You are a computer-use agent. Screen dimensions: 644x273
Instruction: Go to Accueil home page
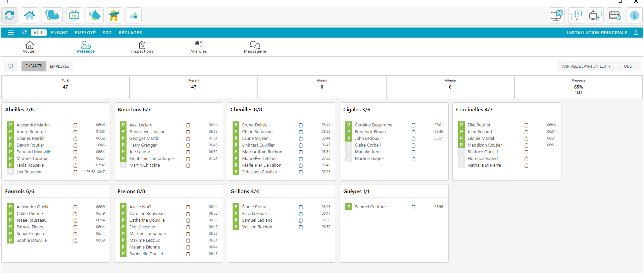(x=30, y=47)
